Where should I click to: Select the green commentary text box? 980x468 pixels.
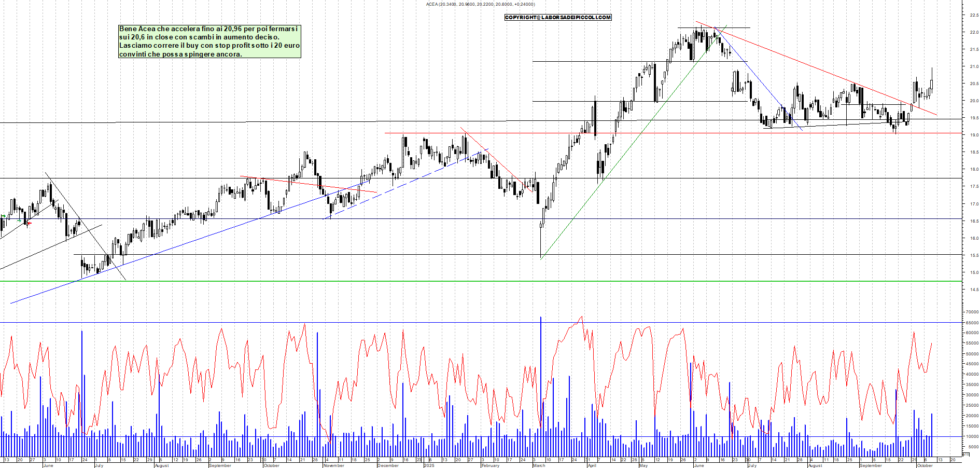[x=209, y=42]
